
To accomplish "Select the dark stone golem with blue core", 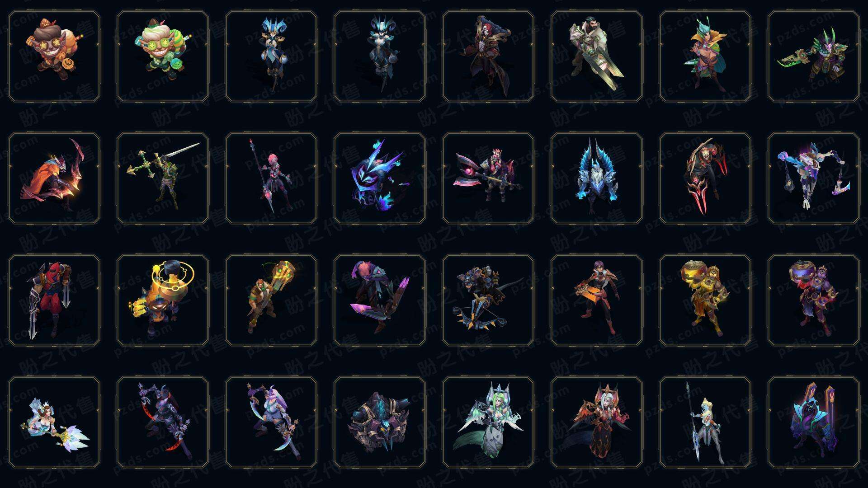I will (x=380, y=422).
